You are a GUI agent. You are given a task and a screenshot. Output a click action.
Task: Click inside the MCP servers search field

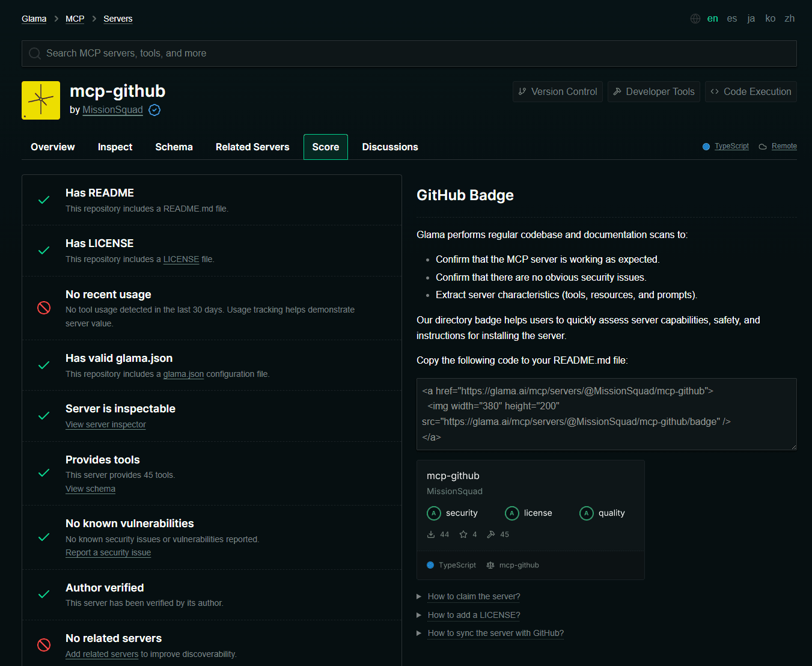click(240, 53)
